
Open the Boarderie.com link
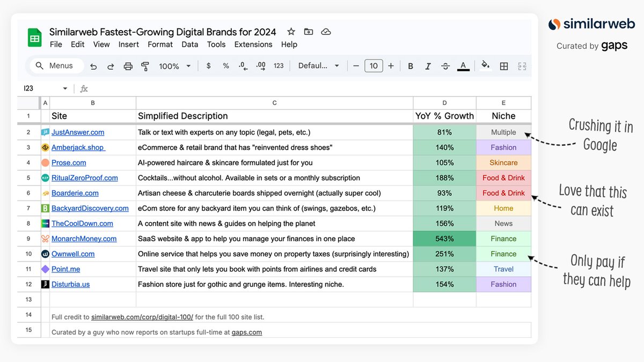coord(75,193)
